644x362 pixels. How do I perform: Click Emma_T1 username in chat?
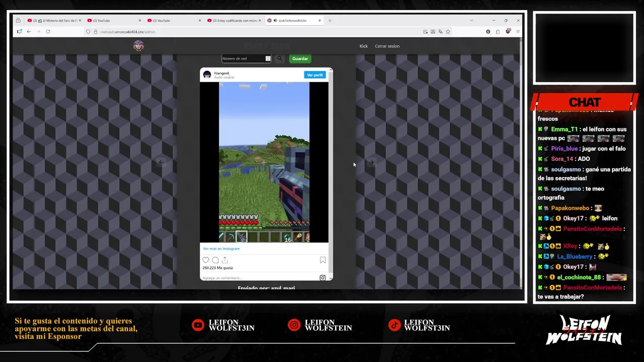pos(565,129)
